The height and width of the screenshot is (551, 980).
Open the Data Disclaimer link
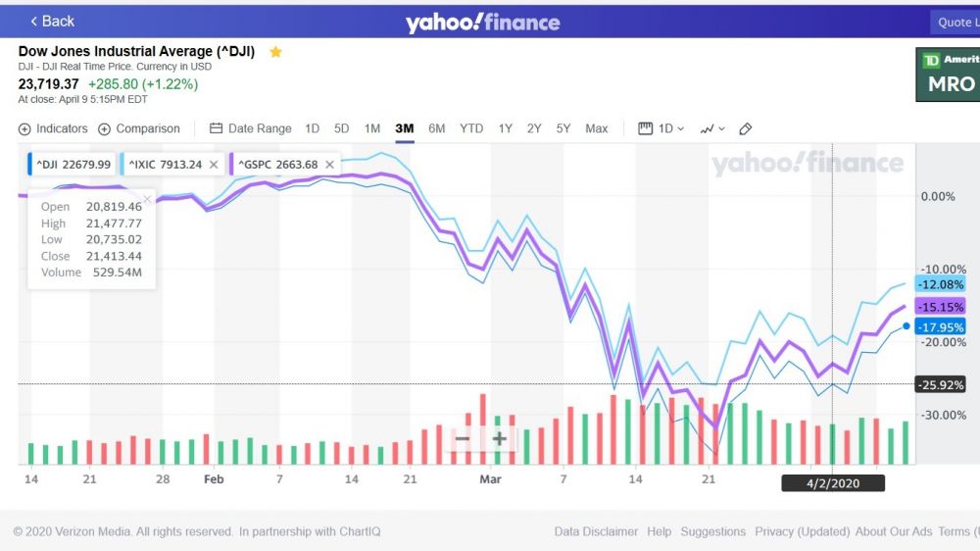[596, 531]
